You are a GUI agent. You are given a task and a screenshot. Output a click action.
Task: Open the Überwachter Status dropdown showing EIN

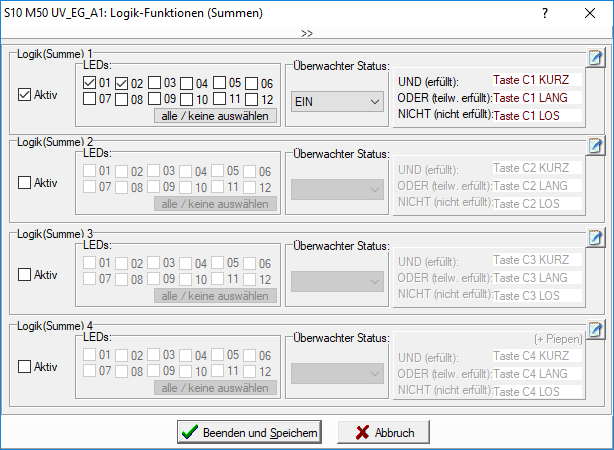(x=336, y=101)
